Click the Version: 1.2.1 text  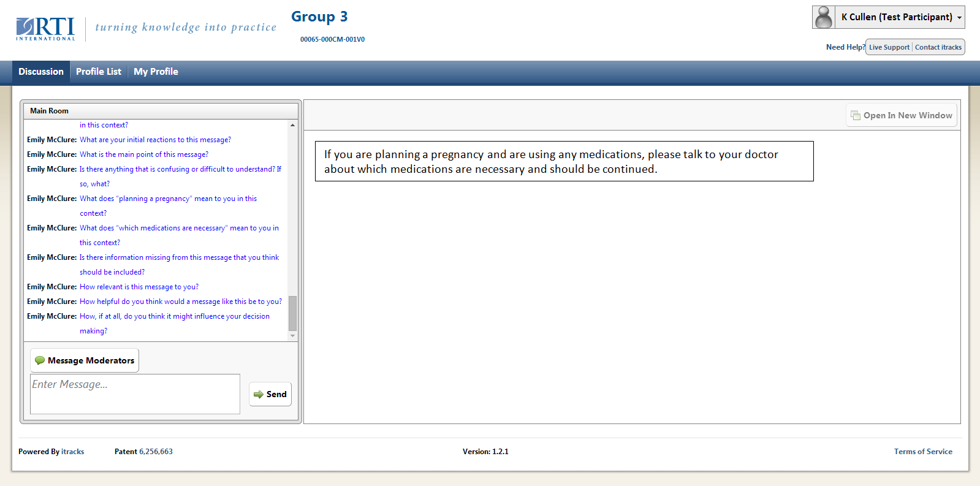click(x=485, y=452)
